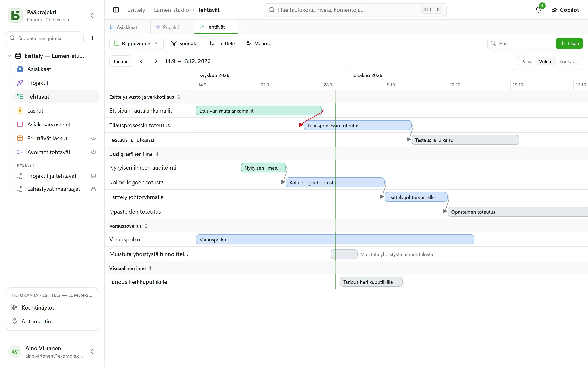Switch to Projektit tab
Image resolution: width=588 pixels, height=367 pixels.
172,27
